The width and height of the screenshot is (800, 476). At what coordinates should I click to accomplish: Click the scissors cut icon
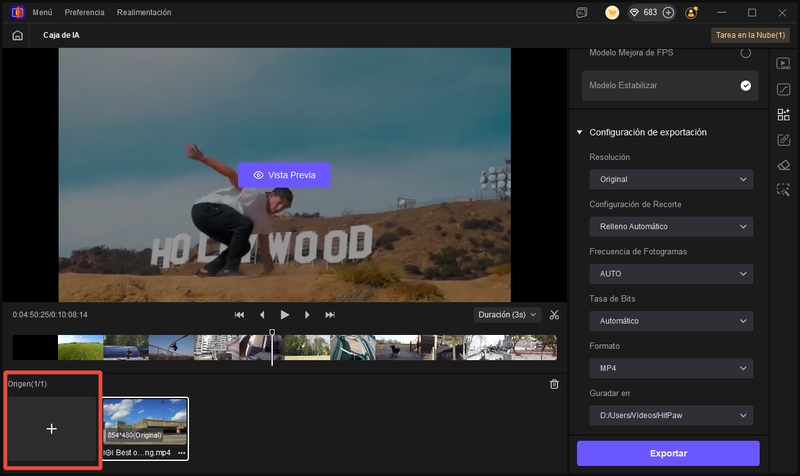(554, 315)
